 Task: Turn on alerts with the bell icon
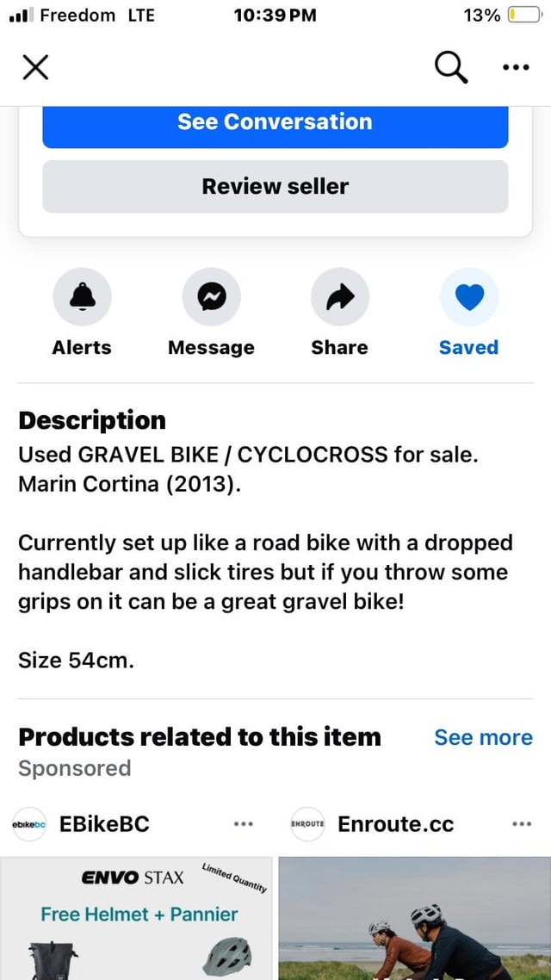pyautogui.click(x=82, y=297)
